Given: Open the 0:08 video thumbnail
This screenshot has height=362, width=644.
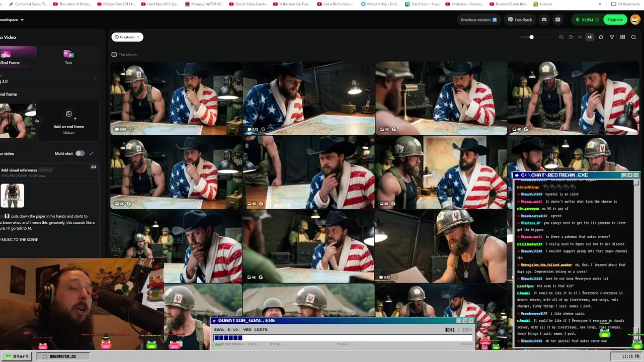Looking at the screenshot, I should [176, 99].
